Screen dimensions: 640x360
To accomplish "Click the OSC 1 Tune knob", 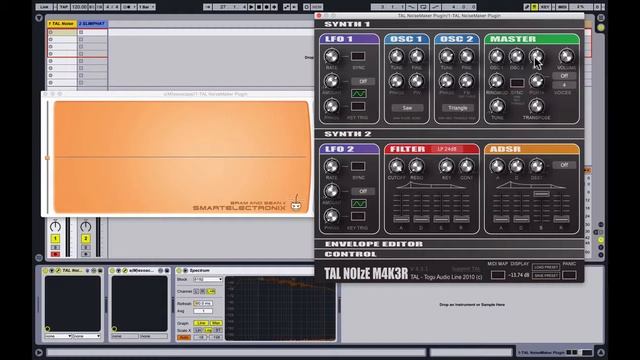I will pos(396,56).
